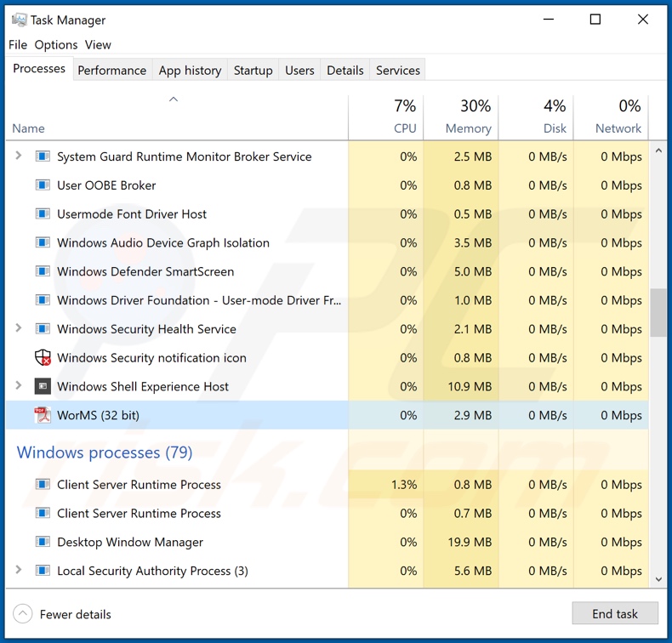Image resolution: width=672 pixels, height=643 pixels.
Task: Click the Desktop Window Manager process icon
Action: (x=43, y=542)
